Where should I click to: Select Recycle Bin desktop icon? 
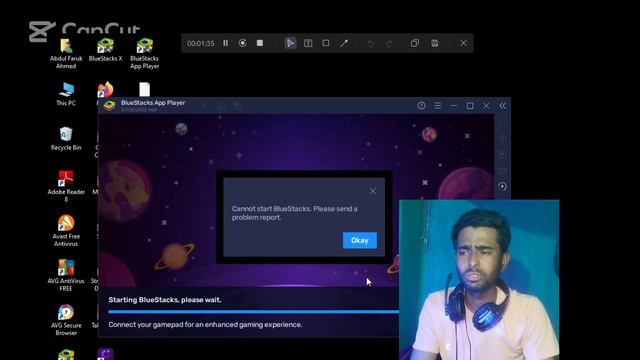66,139
